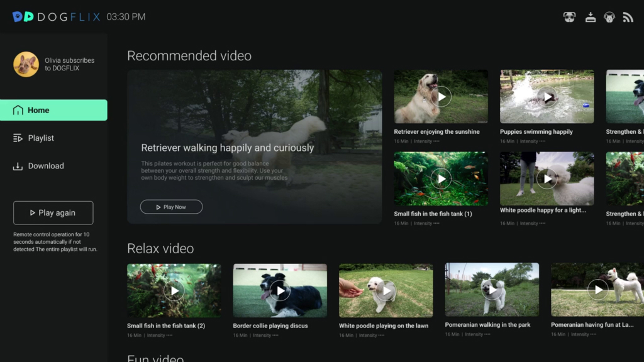Image resolution: width=644 pixels, height=362 pixels.
Task: Play Border collie playing discus video
Action: click(280, 290)
